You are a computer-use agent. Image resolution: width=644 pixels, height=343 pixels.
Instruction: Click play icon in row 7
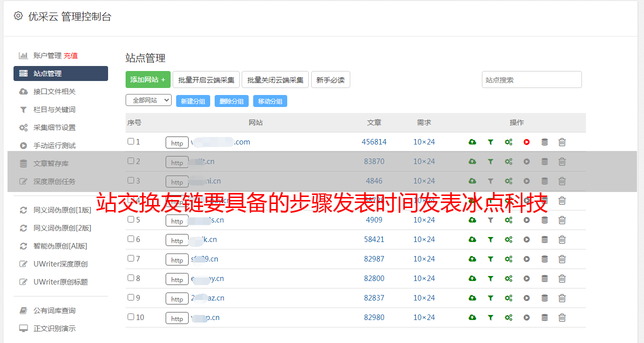coord(526,259)
